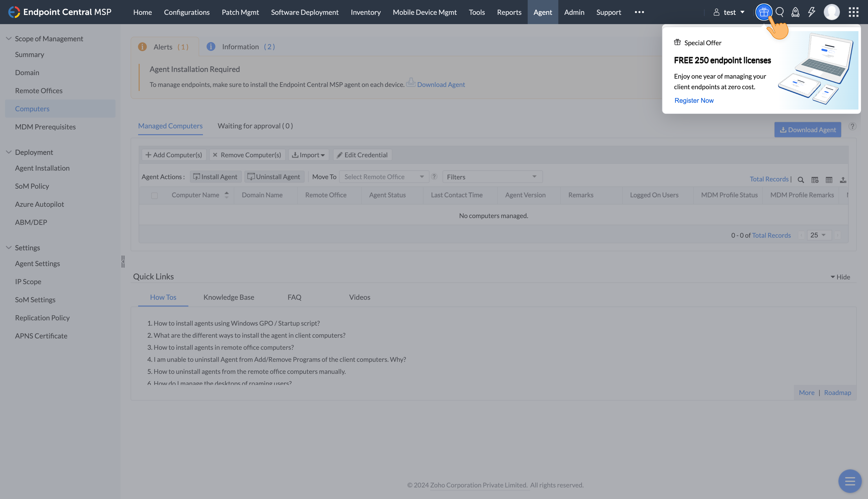
Task: Open the lightning bolt quick actions icon
Action: tap(811, 12)
